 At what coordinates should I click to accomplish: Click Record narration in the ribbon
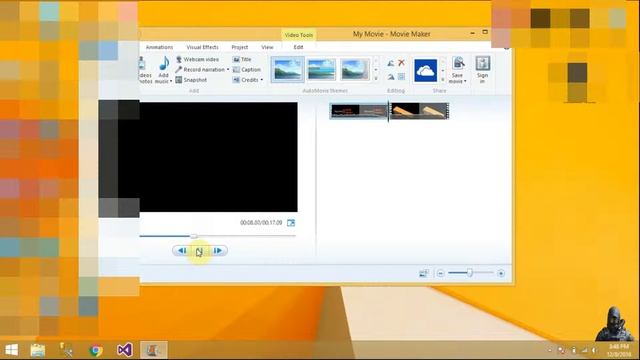[200, 70]
